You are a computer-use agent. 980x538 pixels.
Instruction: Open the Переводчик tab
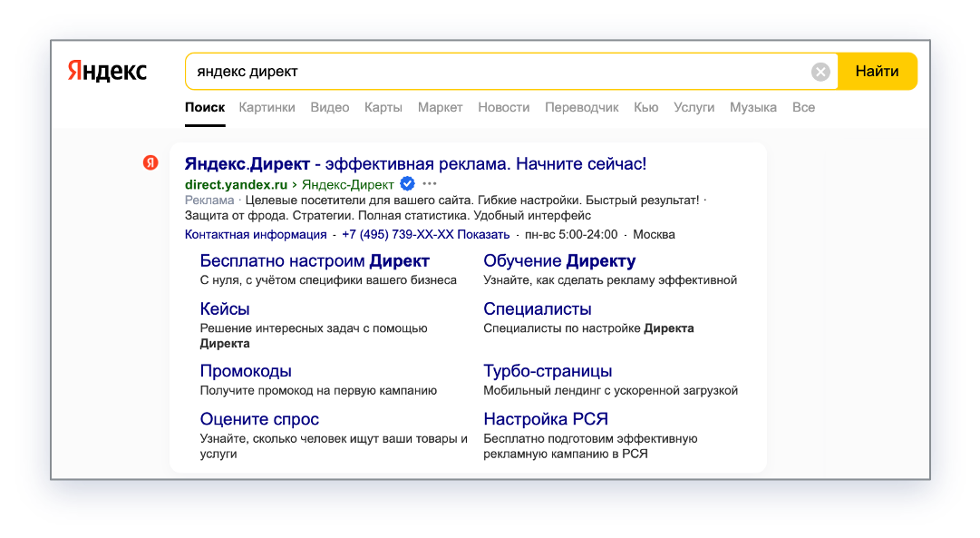coord(581,107)
